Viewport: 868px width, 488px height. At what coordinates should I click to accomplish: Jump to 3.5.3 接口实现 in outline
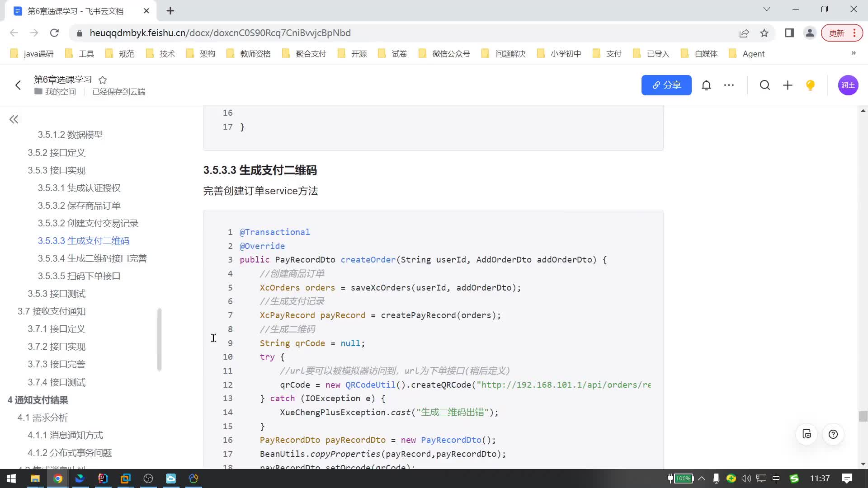57,170
